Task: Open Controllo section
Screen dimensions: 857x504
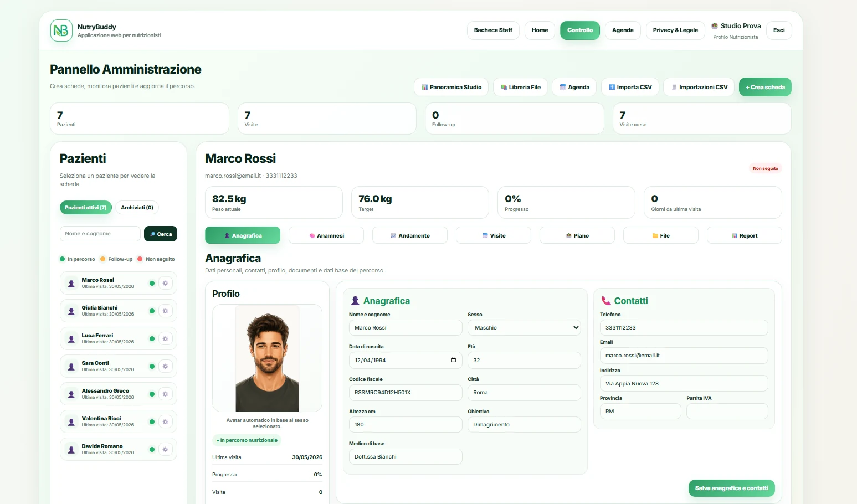Action: 580,30
